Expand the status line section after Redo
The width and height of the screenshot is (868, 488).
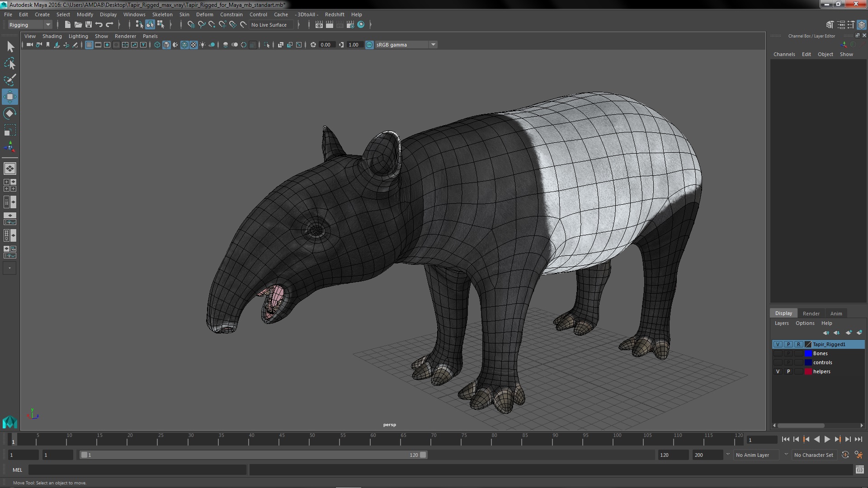[119, 25]
